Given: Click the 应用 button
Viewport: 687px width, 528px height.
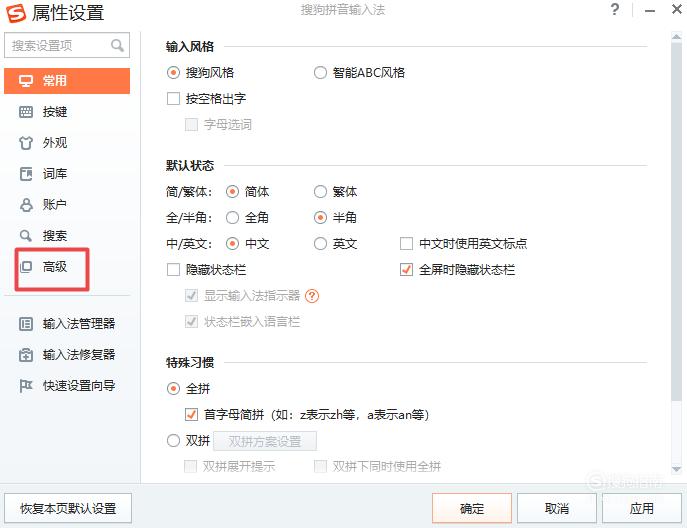Looking at the screenshot, I should pos(642,508).
